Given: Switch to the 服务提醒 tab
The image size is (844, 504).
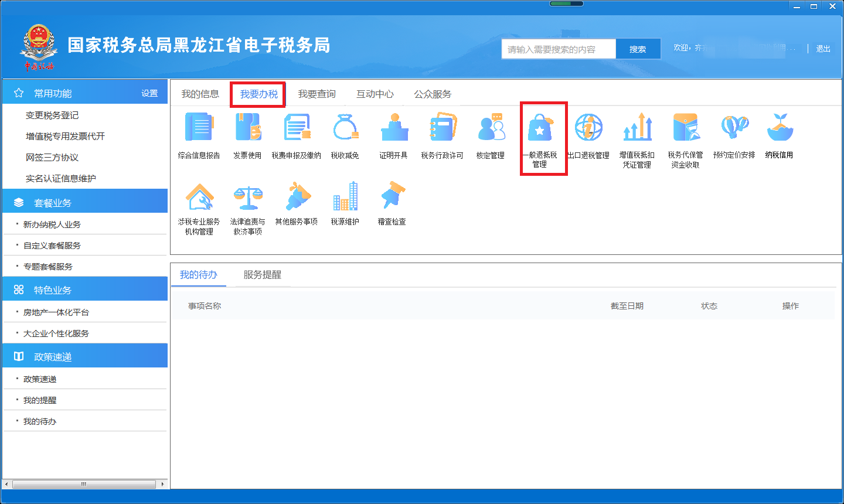Looking at the screenshot, I should point(262,275).
